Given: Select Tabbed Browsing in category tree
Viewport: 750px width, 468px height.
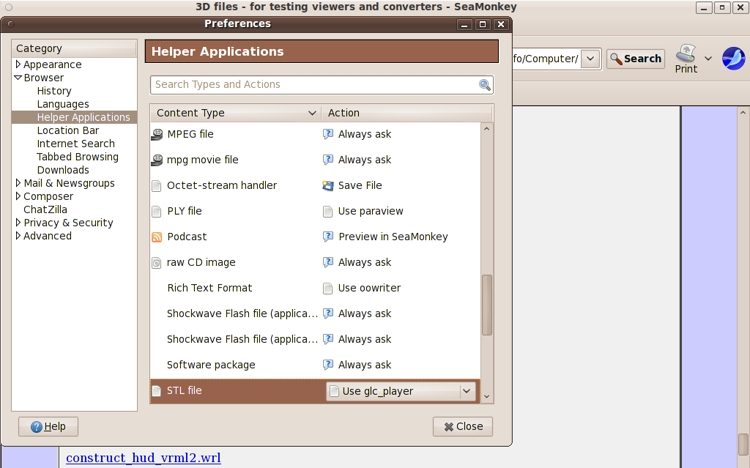Looking at the screenshot, I should [77, 157].
